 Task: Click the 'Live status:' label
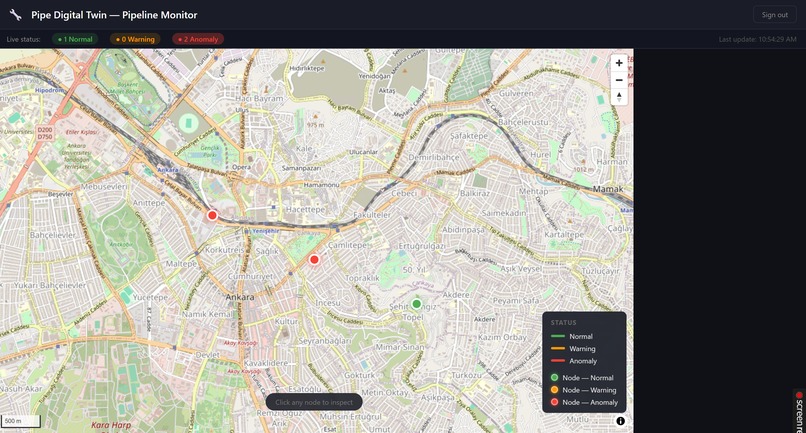click(x=24, y=39)
